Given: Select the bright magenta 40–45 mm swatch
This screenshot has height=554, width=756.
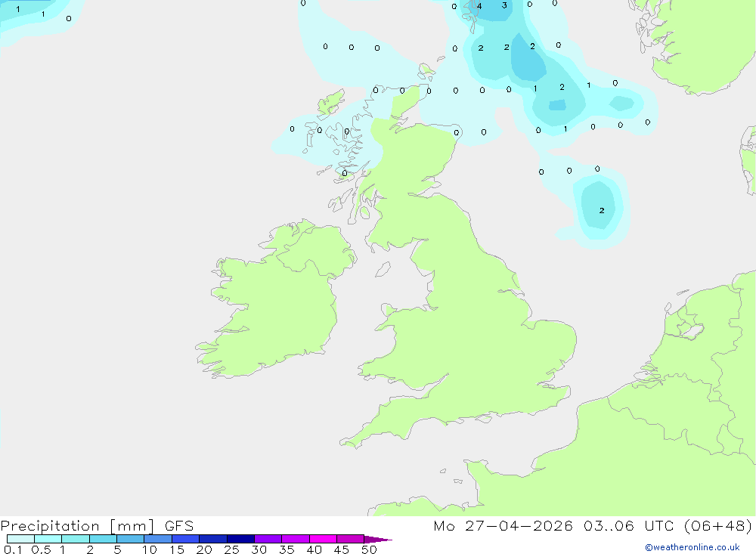Looking at the screenshot, I should (x=323, y=539).
